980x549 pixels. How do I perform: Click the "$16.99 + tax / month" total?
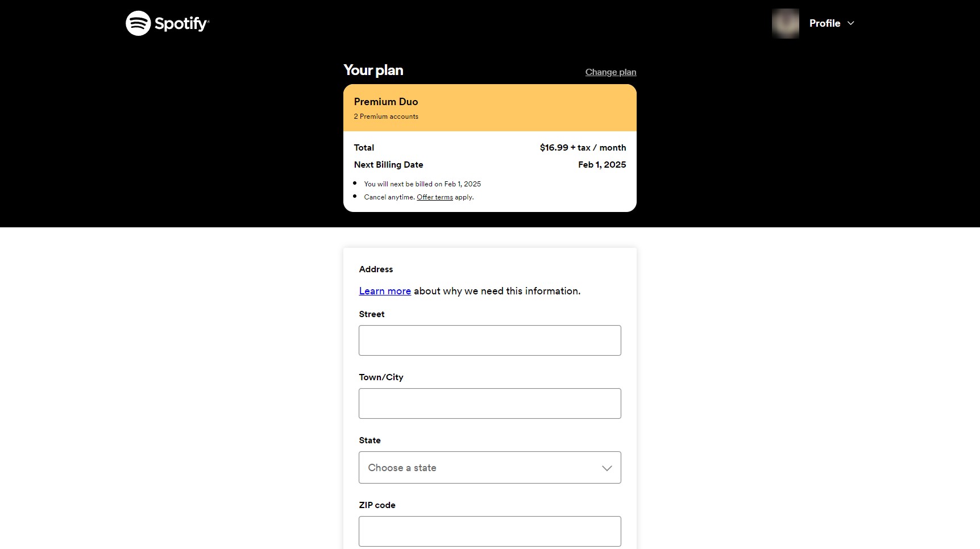click(x=583, y=147)
